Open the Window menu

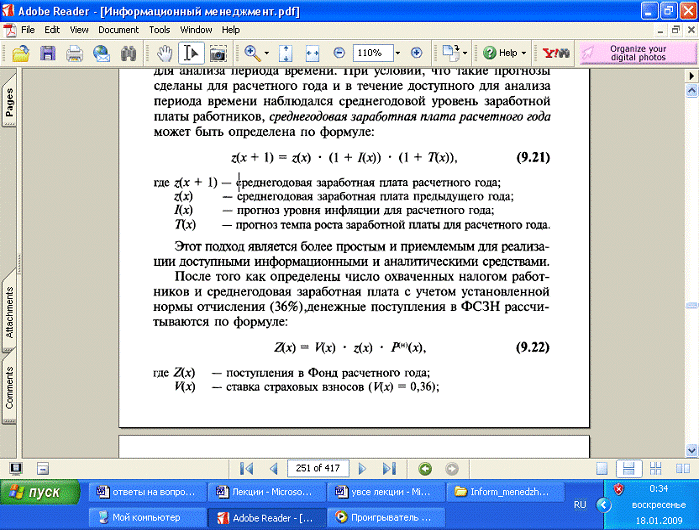[196, 30]
